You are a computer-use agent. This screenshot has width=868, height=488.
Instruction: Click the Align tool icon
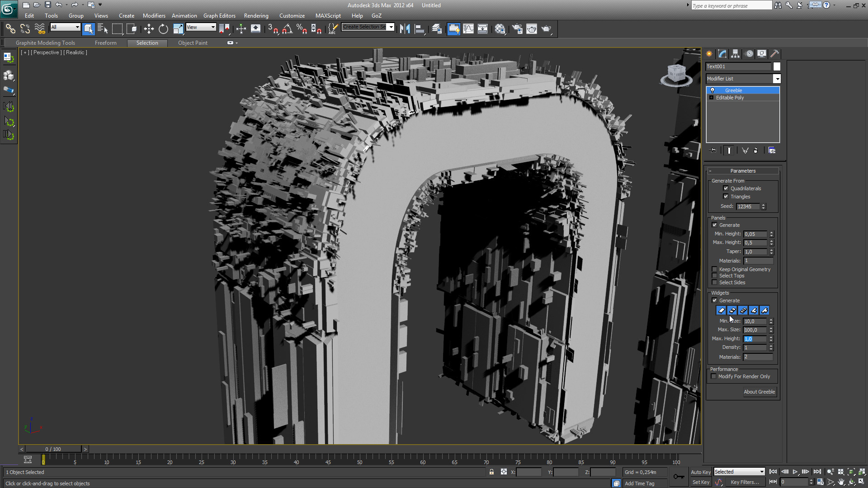coord(420,29)
